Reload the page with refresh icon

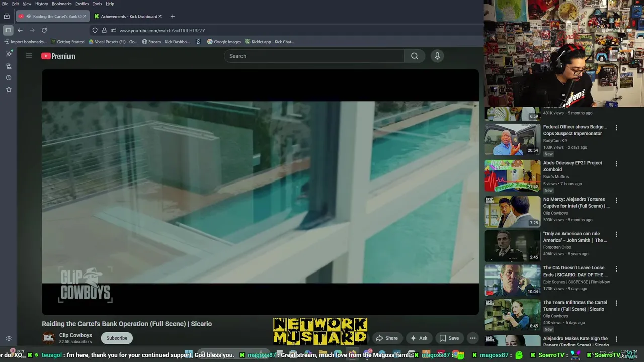pyautogui.click(x=44, y=30)
